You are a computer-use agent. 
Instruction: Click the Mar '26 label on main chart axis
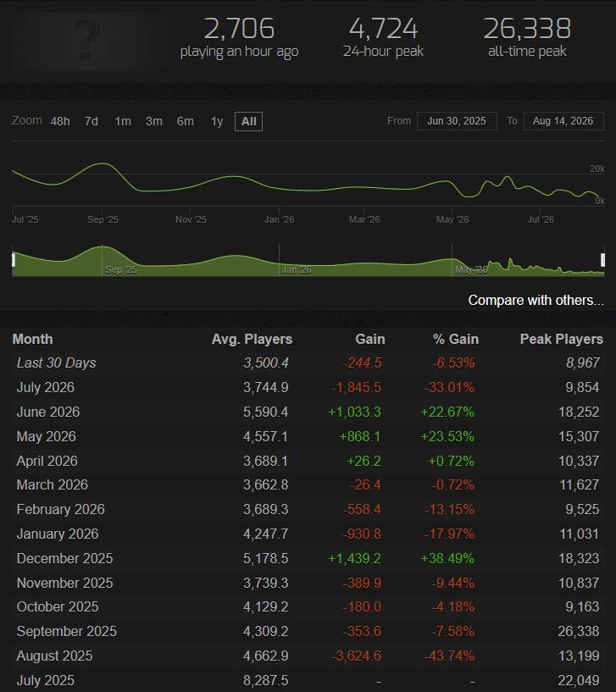pyautogui.click(x=364, y=219)
